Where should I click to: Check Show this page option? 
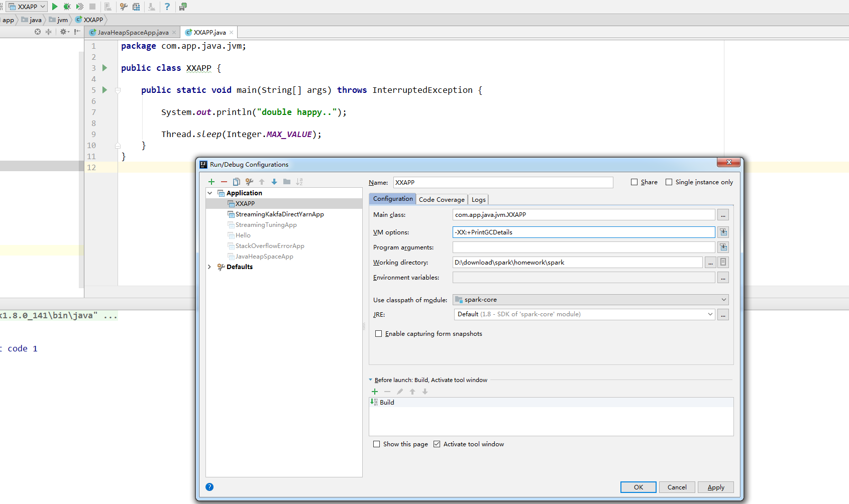[377, 444]
